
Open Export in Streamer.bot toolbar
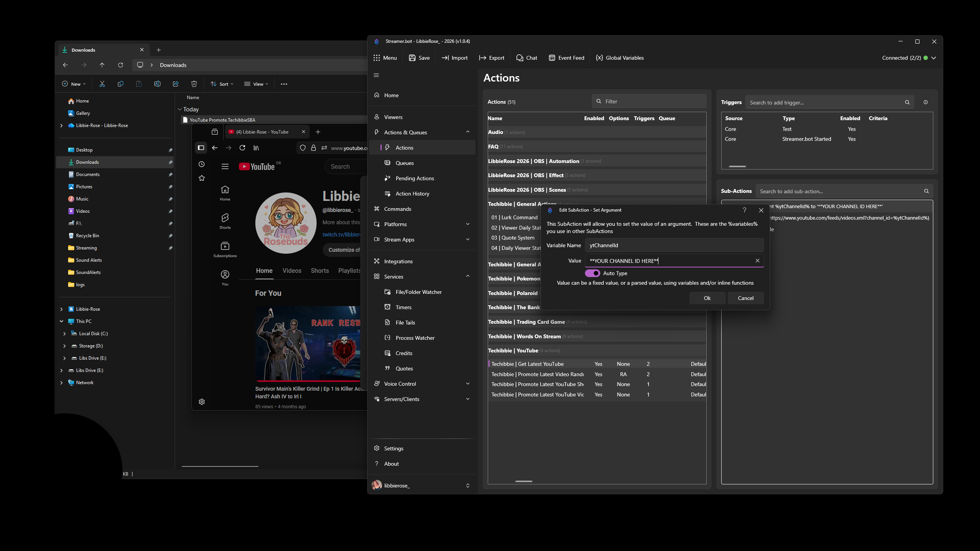pyautogui.click(x=492, y=58)
